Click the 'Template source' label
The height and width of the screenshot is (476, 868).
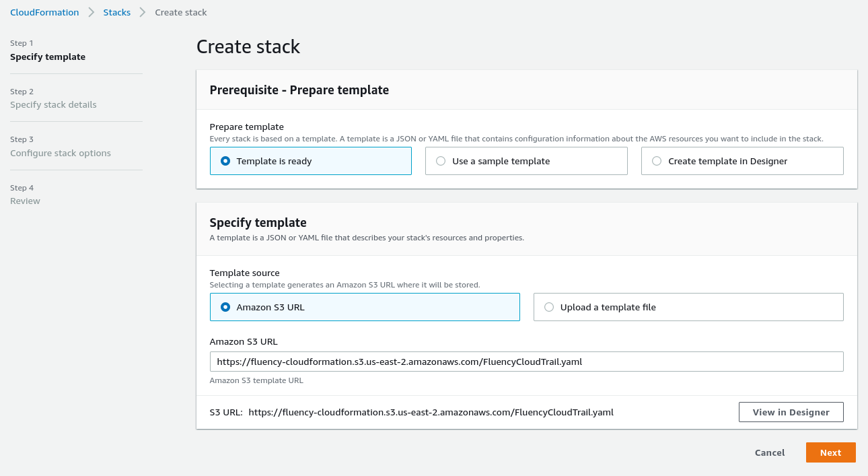tap(245, 273)
